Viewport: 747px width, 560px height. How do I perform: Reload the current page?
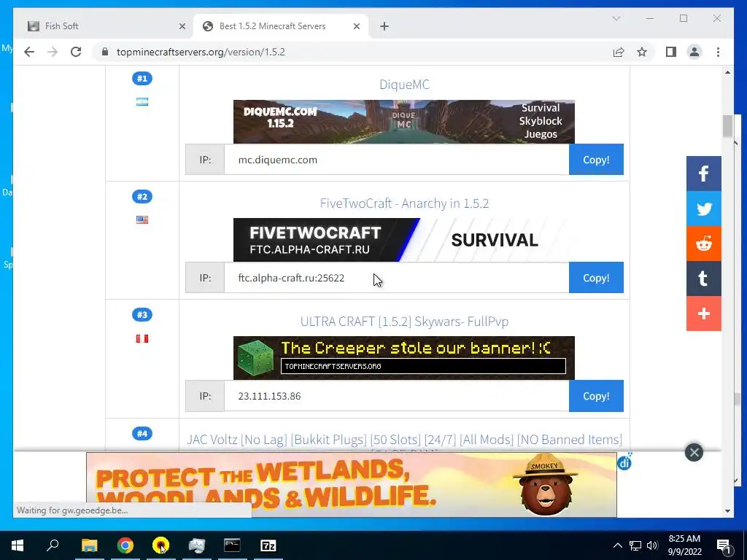click(x=76, y=52)
